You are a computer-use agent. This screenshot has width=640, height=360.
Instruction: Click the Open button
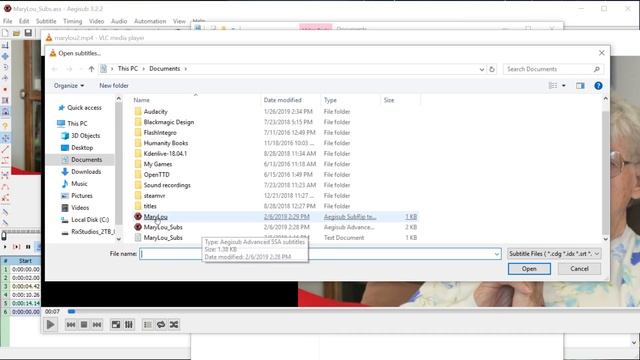tap(529, 269)
